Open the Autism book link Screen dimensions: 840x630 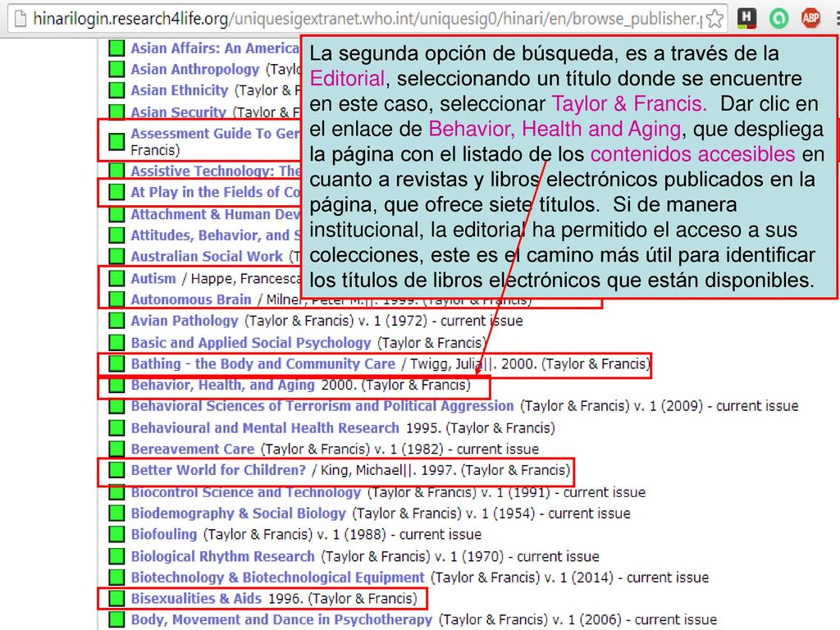(153, 279)
